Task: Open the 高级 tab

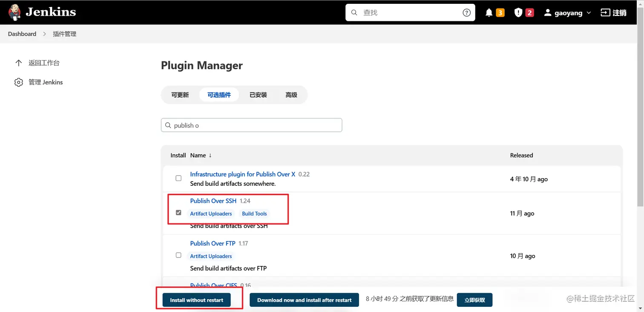Action: point(291,95)
